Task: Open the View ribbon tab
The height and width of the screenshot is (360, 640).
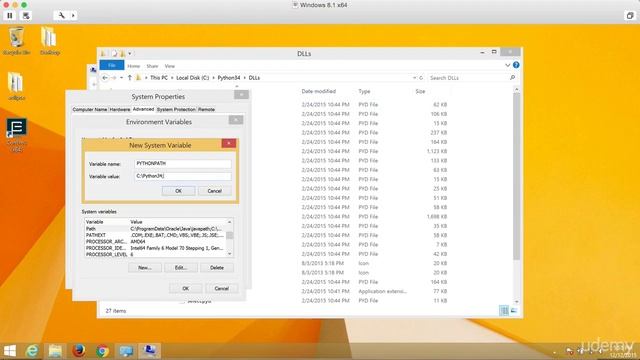Action: click(x=170, y=66)
